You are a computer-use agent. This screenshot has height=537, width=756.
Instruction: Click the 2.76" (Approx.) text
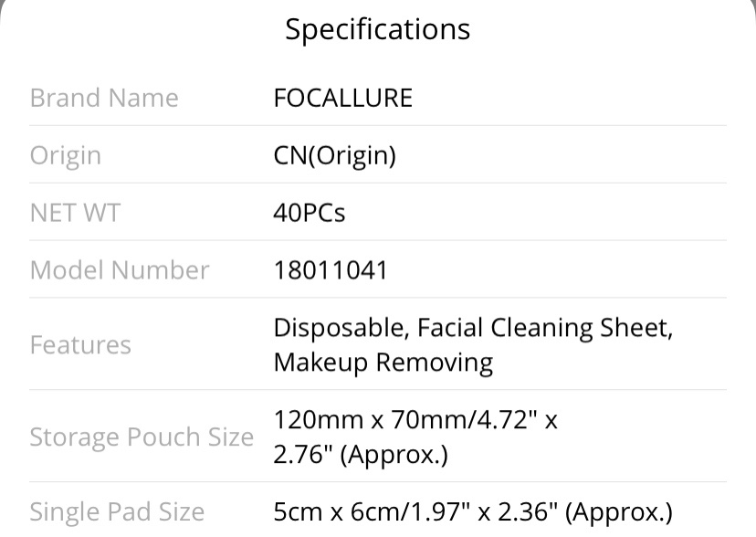point(361,454)
